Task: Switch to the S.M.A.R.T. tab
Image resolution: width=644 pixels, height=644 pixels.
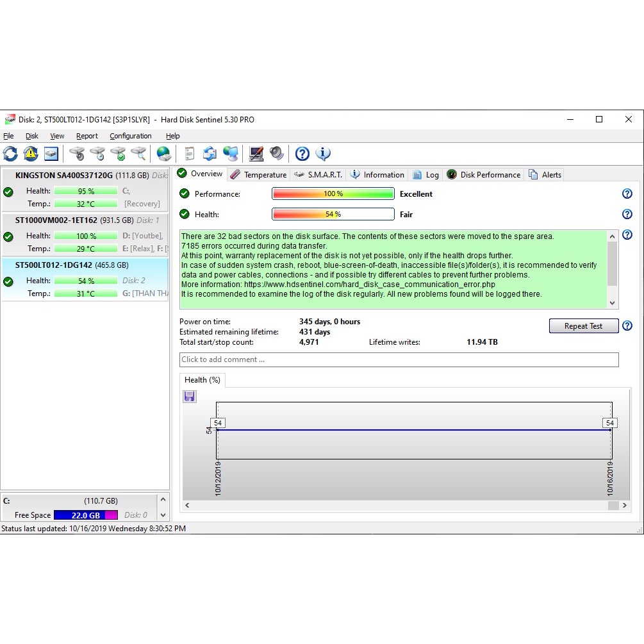Action: [318, 174]
